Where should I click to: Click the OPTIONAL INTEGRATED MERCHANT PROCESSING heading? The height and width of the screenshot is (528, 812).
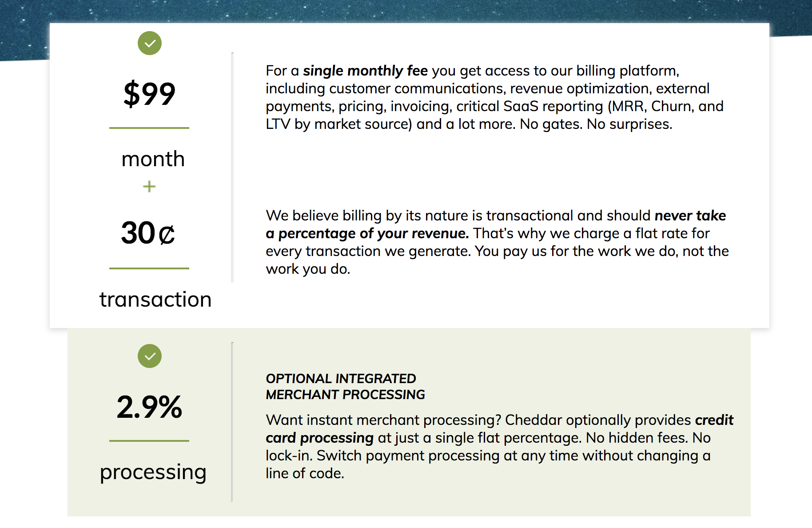click(x=345, y=387)
